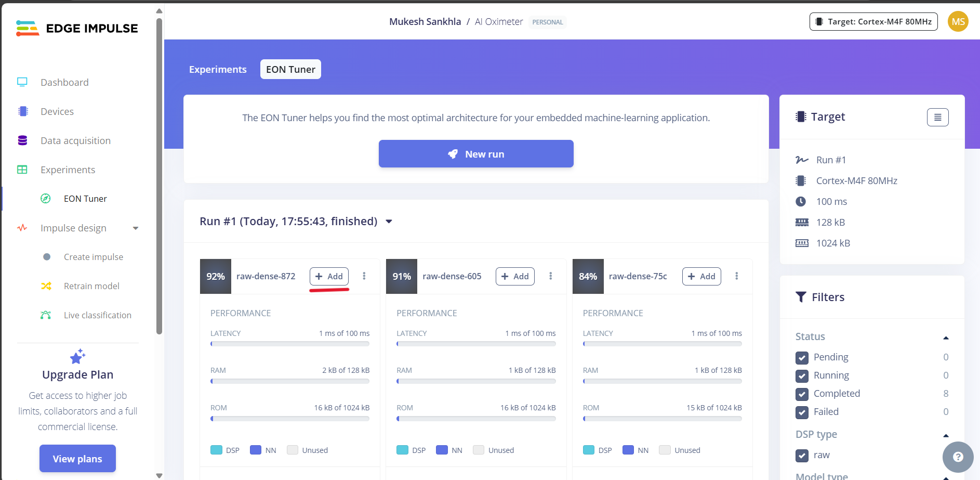
Task: Click the Create impulse dot icon
Action: click(x=47, y=257)
